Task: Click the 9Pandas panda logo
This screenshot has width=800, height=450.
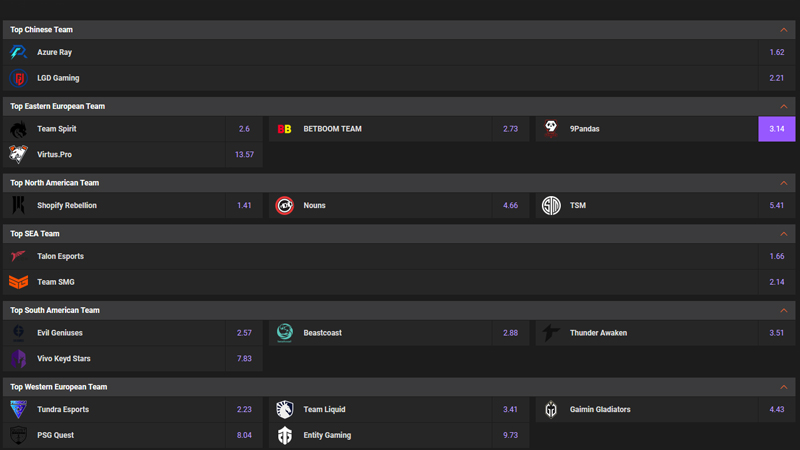Action: click(x=551, y=129)
